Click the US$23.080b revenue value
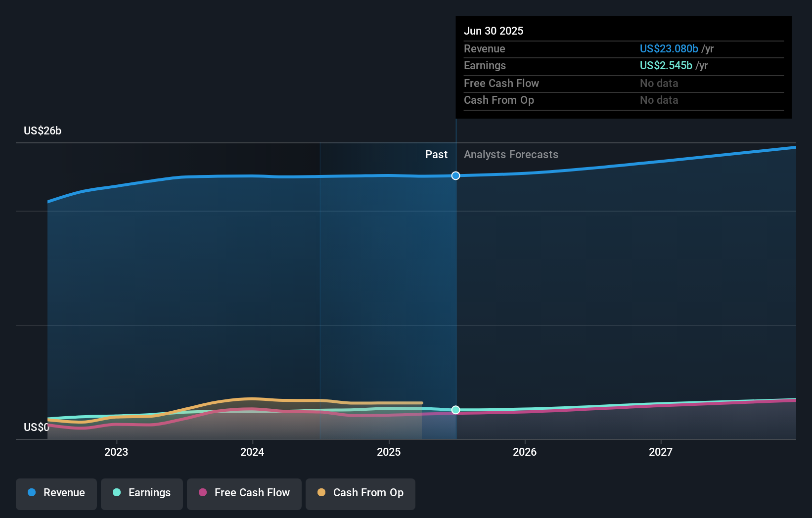The width and height of the screenshot is (812, 518). click(x=669, y=48)
